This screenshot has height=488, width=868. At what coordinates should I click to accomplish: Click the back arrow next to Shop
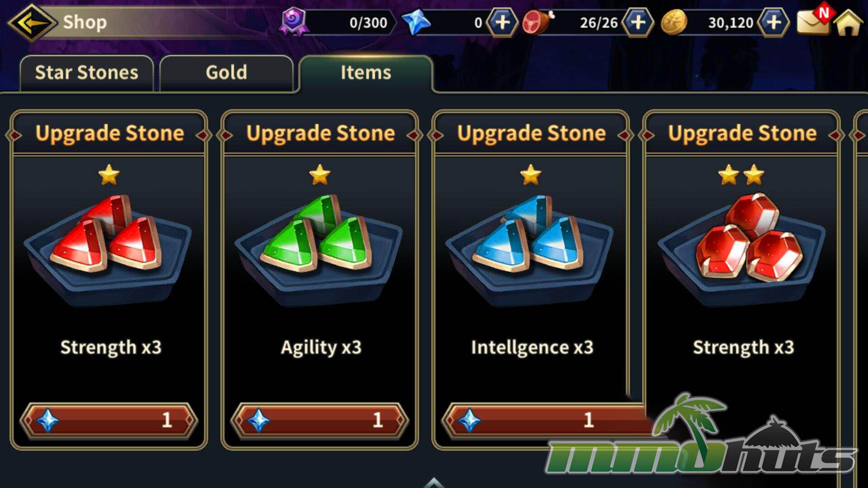(x=32, y=22)
